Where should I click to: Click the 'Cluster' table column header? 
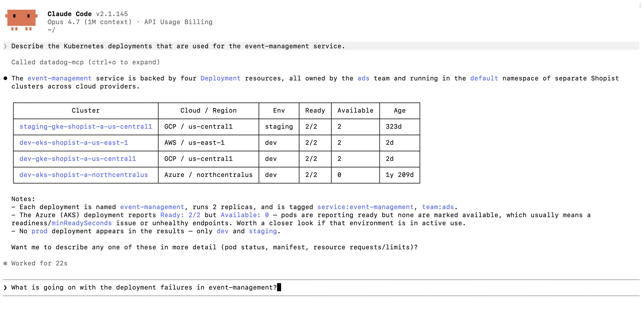pyautogui.click(x=86, y=110)
